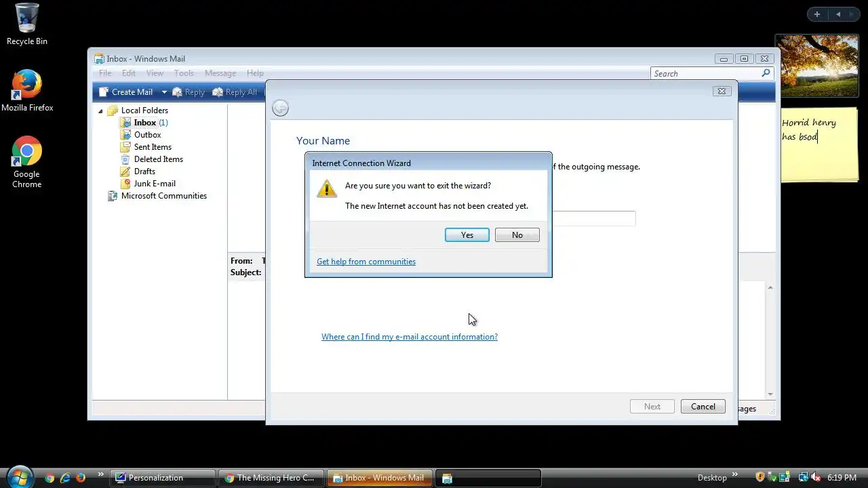Click the security shield tray icon

coord(760,477)
